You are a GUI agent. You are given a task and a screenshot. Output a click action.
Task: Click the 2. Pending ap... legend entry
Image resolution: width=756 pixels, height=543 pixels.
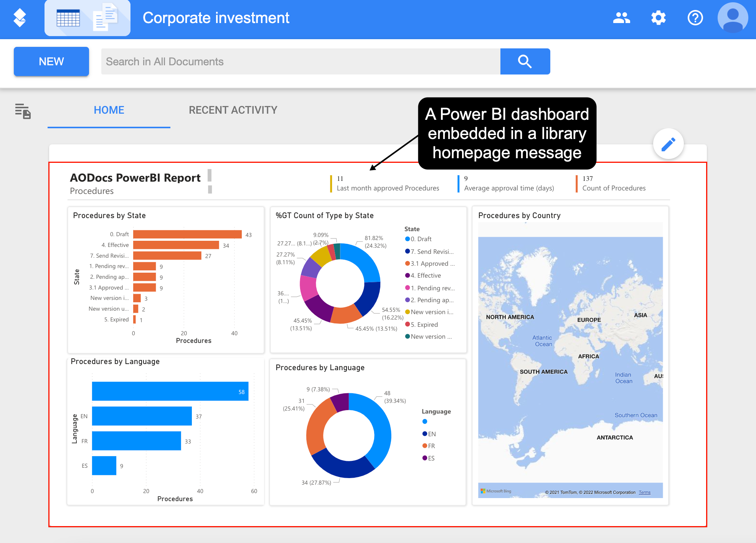[x=429, y=300]
